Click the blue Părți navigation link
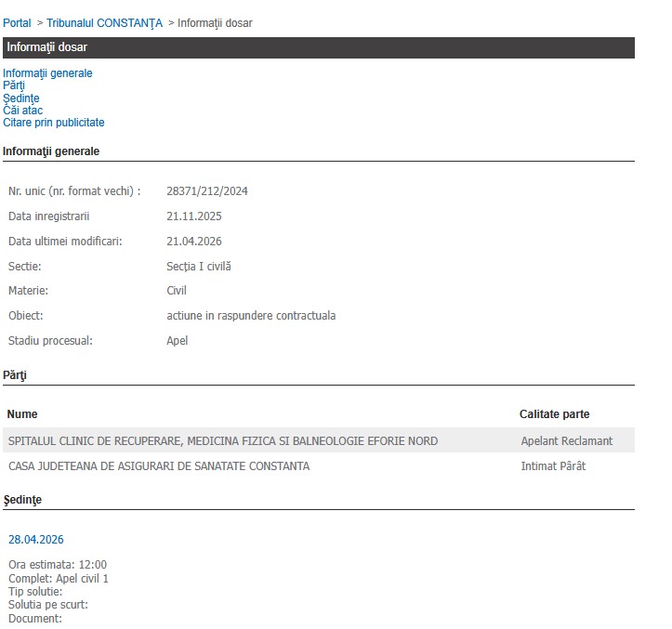This screenshot has height=629, width=672. pyautogui.click(x=14, y=85)
